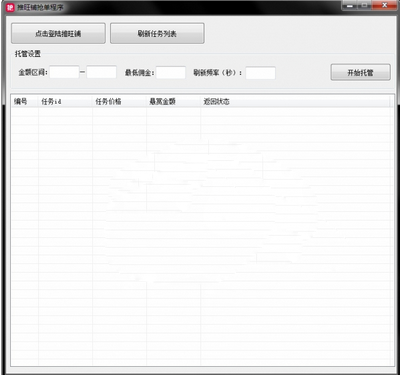The height and width of the screenshot is (375, 400).
Task: Click the 点击登陆推旺铺 login button
Action: coord(58,33)
